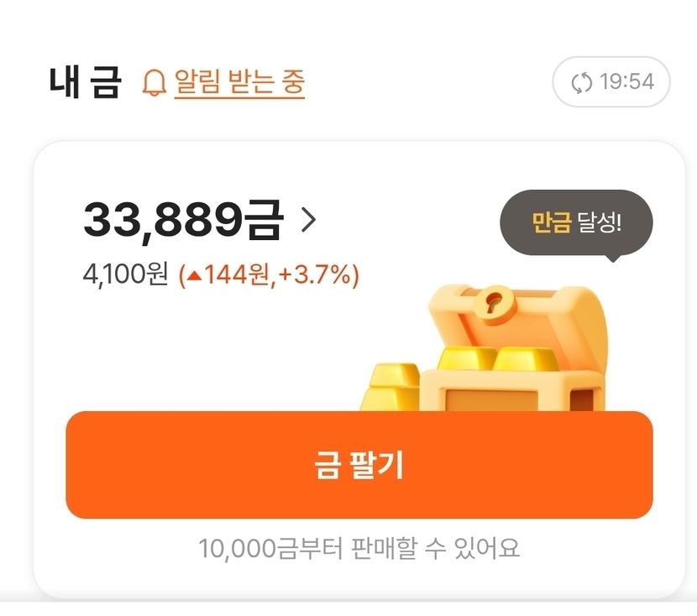Click the gold bar stack beside the chest
697x616 pixels.
[390, 389]
